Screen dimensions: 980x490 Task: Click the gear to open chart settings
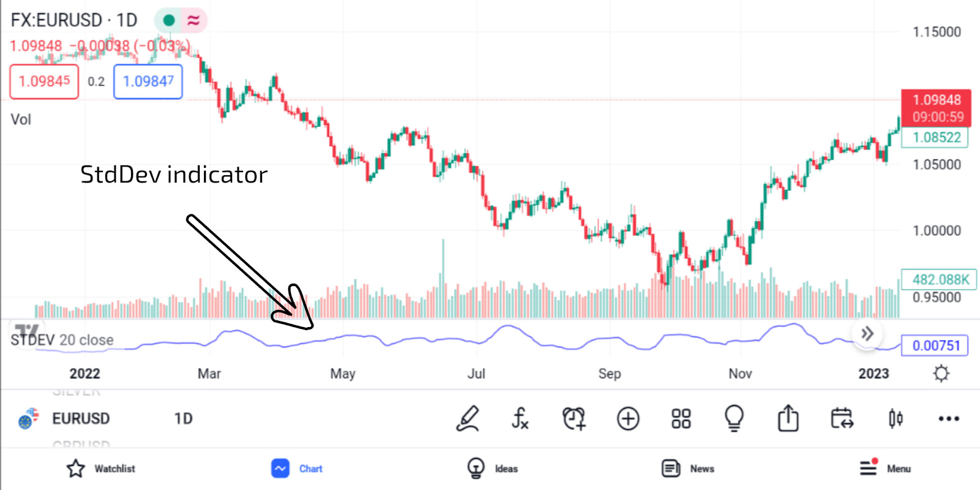pos(941,373)
